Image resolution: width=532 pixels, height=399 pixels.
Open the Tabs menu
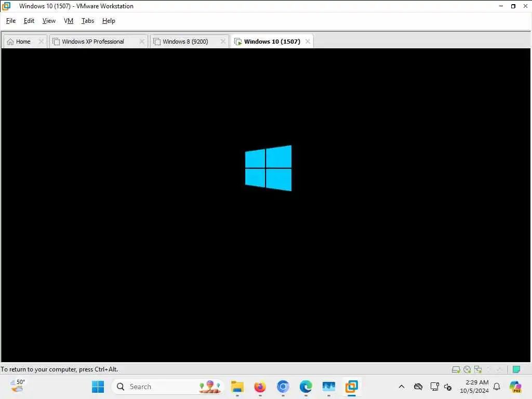(x=87, y=21)
